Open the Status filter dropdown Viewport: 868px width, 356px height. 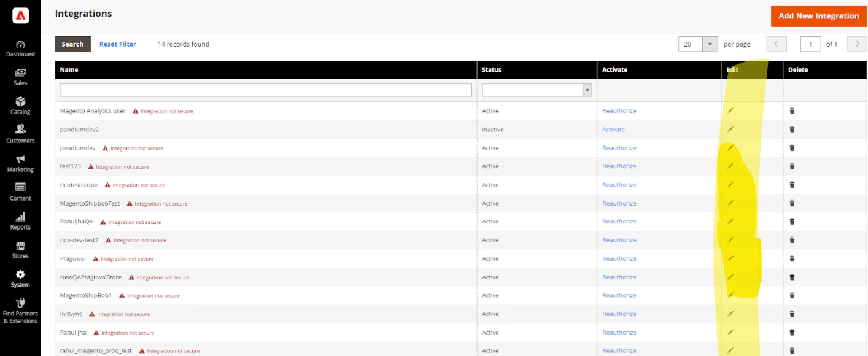pos(537,90)
